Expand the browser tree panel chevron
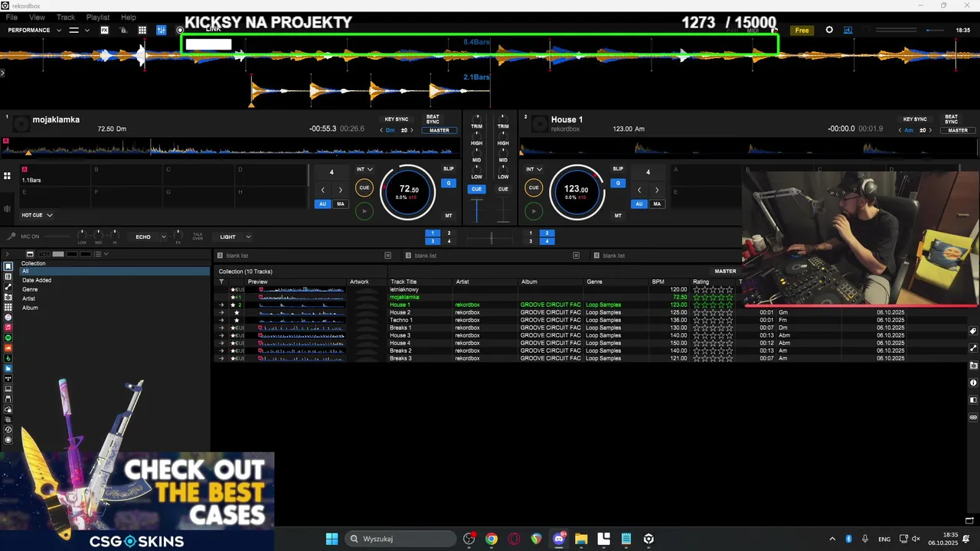This screenshot has width=980, height=551. tap(8, 254)
